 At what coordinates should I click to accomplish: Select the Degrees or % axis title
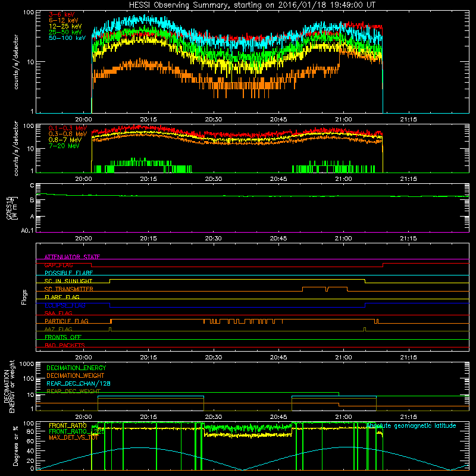click(15, 446)
